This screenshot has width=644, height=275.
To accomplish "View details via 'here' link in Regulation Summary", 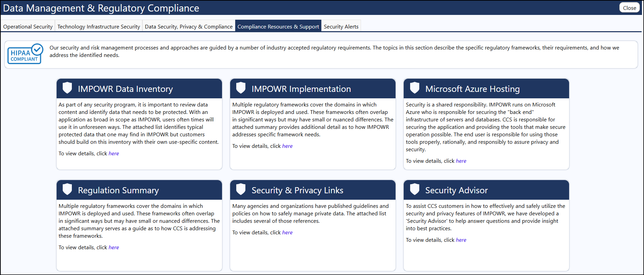I will pos(114,248).
